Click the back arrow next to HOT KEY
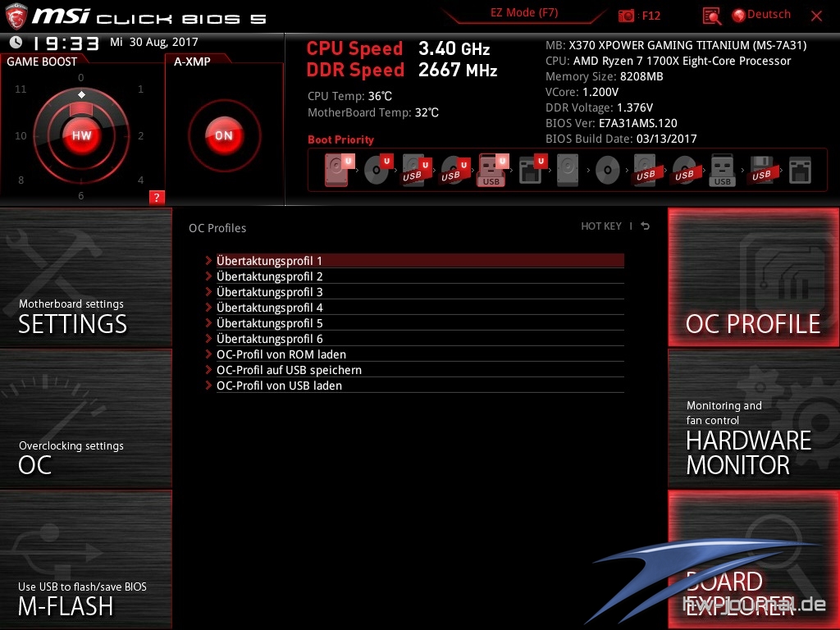This screenshot has height=630, width=840. coord(646,226)
